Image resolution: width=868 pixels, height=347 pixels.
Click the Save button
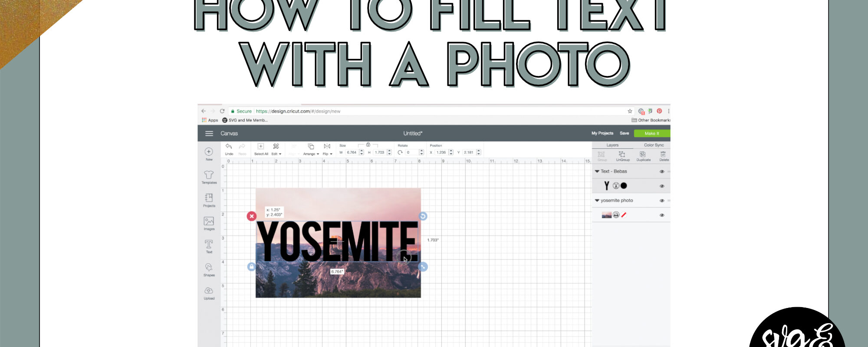coord(624,133)
